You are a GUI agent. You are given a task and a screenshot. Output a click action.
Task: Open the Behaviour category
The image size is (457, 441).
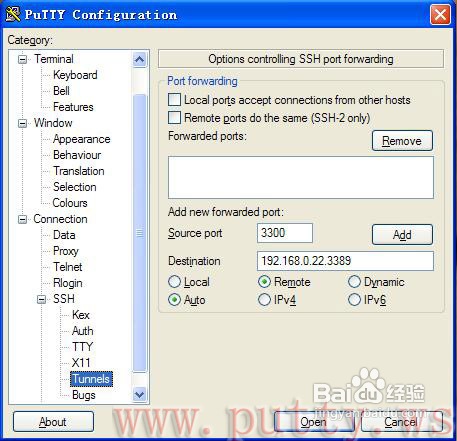77,155
